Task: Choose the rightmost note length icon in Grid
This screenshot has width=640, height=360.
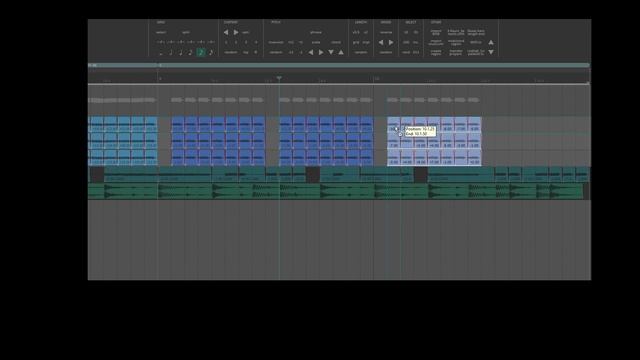Action: tap(211, 52)
